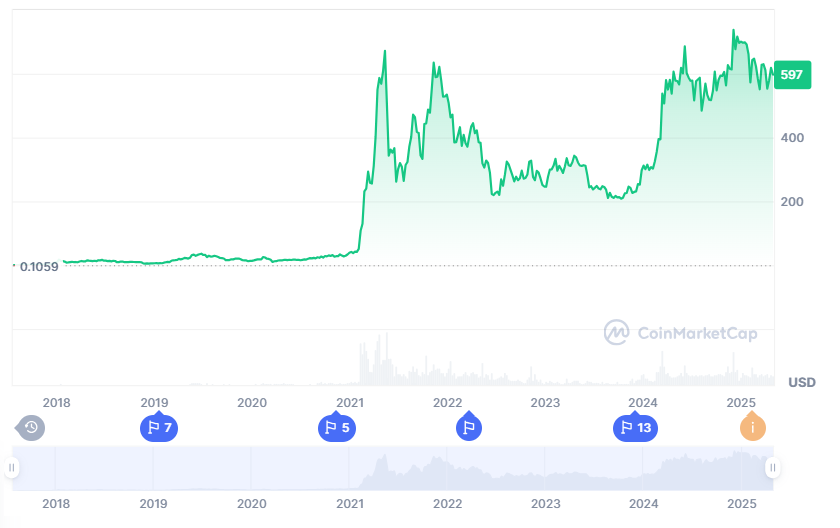
Task: Click the unnumbered blue flag marker
Action: click(x=469, y=427)
